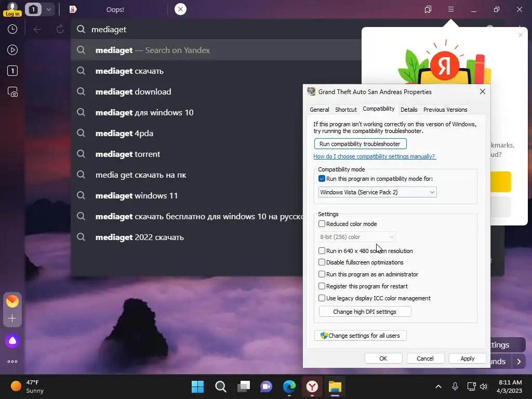Click the Log in profile icon

tap(12, 9)
